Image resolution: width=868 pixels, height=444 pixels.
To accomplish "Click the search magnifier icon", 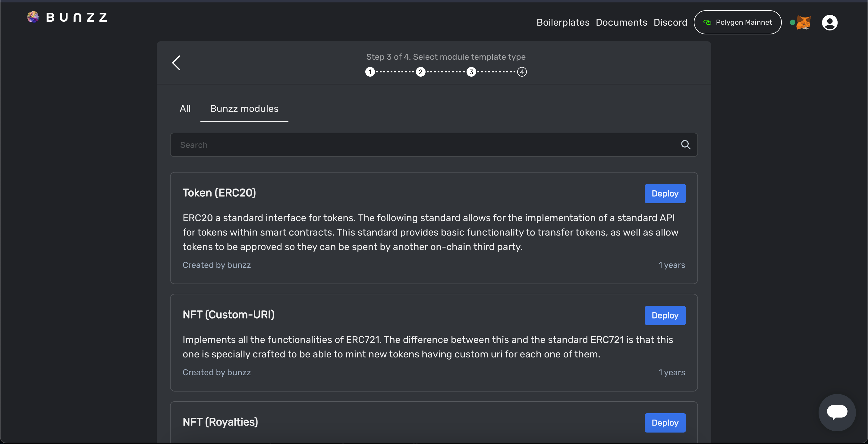I will pos(685,144).
